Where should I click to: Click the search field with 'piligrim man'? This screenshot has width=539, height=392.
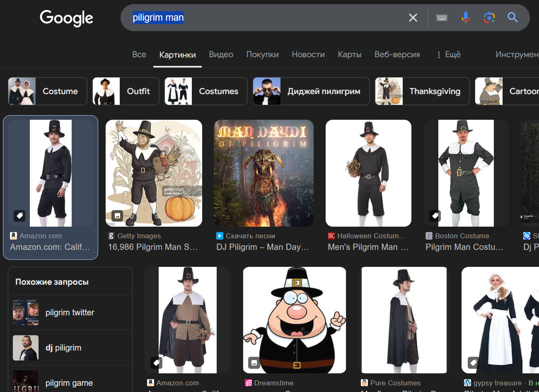pyautogui.click(x=265, y=17)
